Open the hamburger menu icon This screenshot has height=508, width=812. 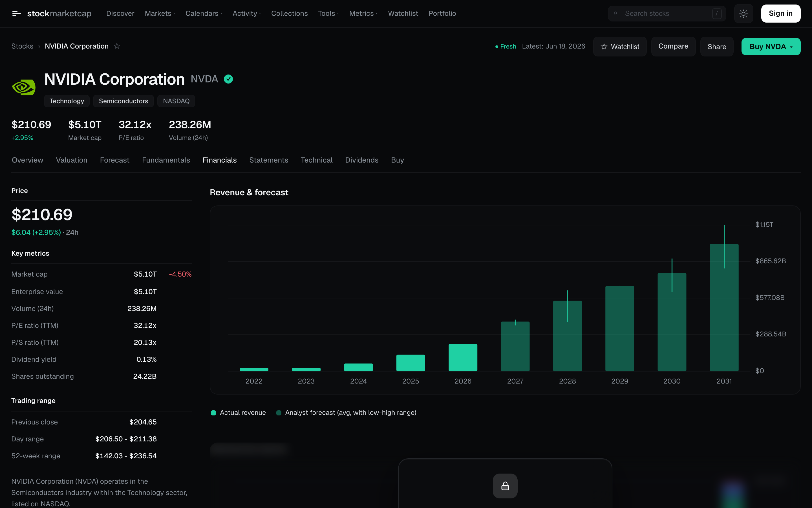16,14
